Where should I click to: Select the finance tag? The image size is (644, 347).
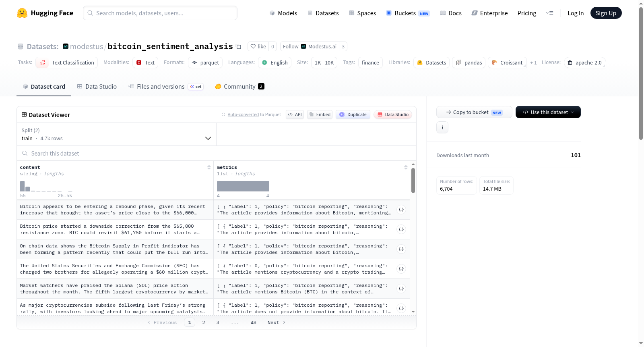click(x=370, y=62)
